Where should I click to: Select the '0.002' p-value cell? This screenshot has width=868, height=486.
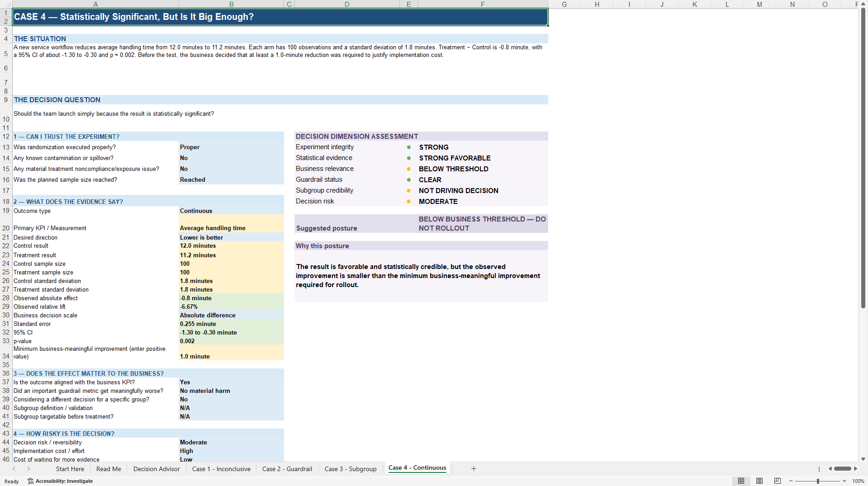pos(231,341)
